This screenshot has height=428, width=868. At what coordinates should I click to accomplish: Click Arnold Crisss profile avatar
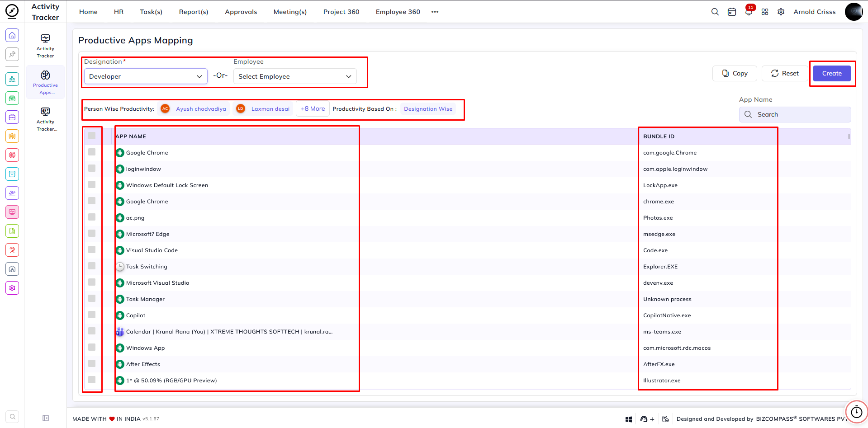click(x=854, y=12)
